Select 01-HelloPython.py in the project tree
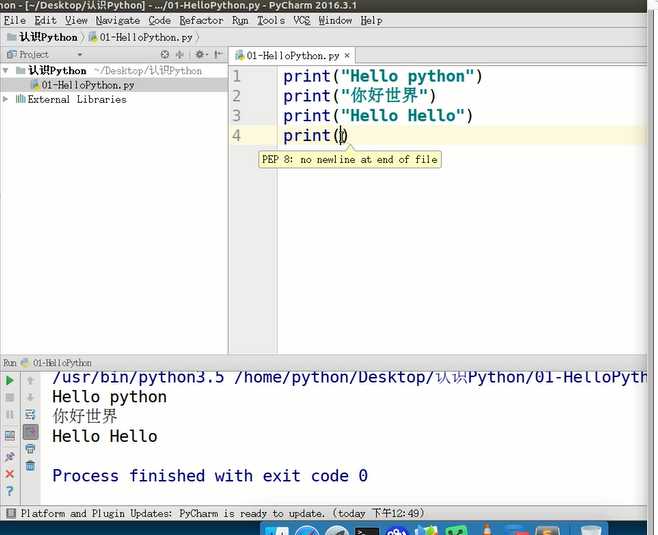 [x=87, y=85]
